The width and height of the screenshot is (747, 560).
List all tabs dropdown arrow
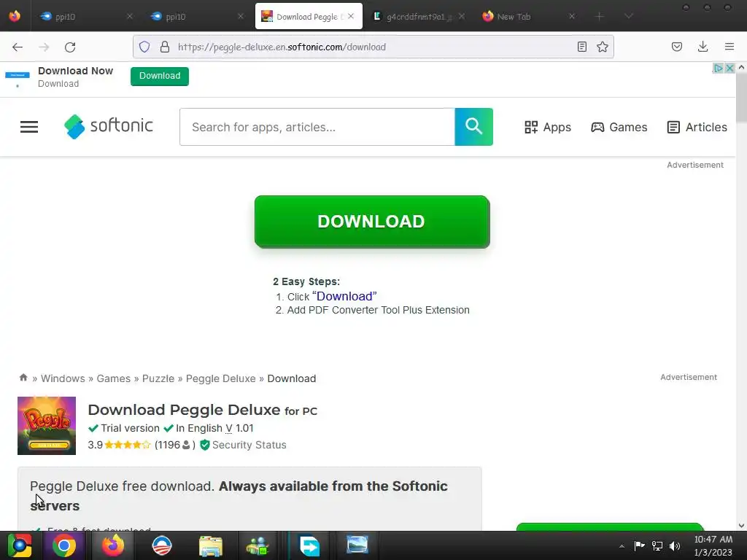pyautogui.click(x=629, y=16)
